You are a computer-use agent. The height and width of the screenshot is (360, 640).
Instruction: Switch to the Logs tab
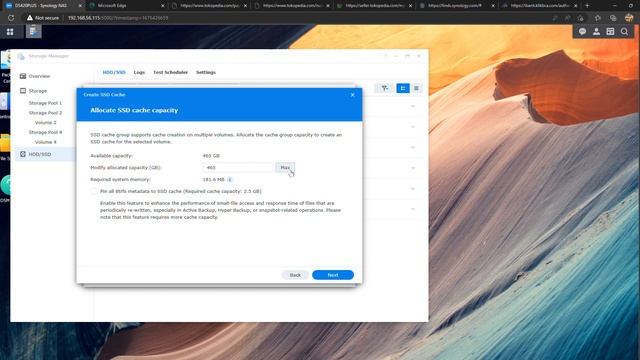click(x=139, y=72)
